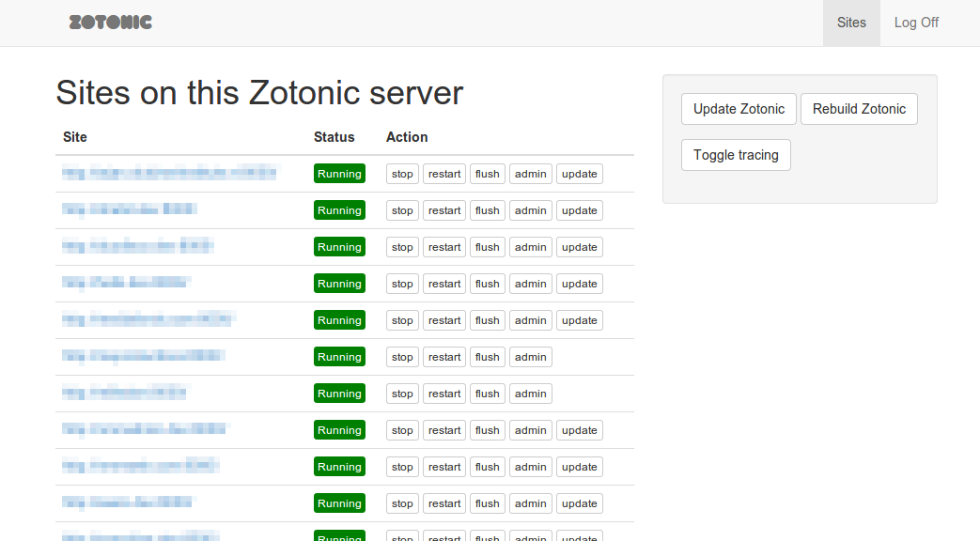Open admin for the fourth row site
The height and width of the screenshot is (541, 980).
click(x=531, y=284)
